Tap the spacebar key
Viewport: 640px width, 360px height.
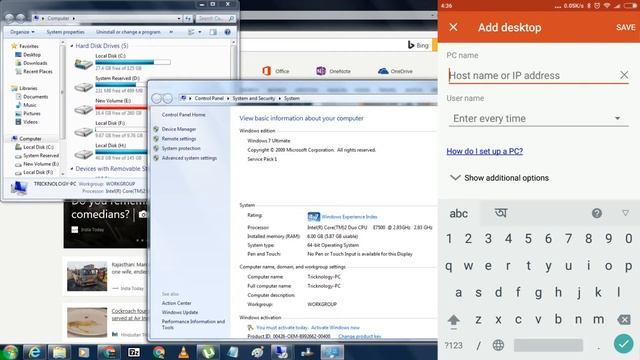548,345
